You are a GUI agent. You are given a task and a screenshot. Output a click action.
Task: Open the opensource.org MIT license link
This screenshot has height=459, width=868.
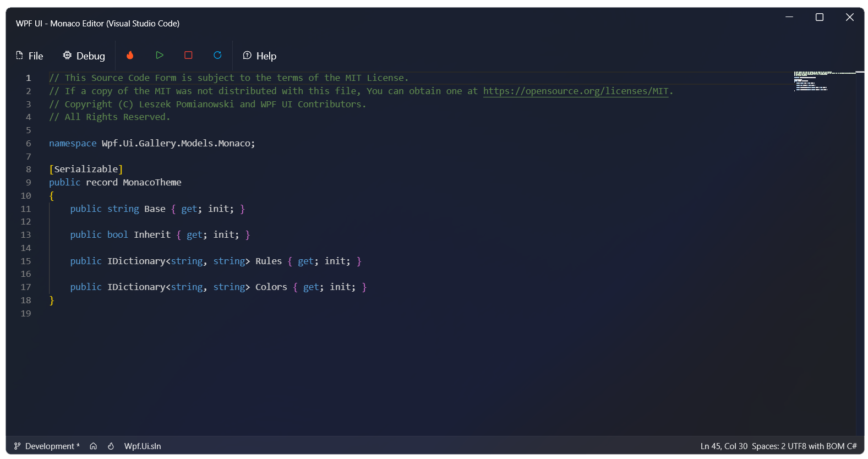pyautogui.click(x=576, y=91)
